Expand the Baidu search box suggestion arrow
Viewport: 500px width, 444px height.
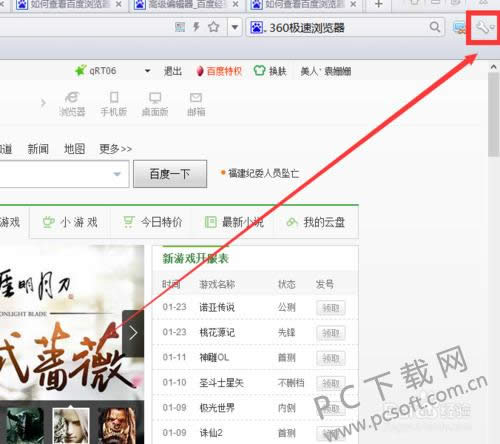[x=117, y=174]
